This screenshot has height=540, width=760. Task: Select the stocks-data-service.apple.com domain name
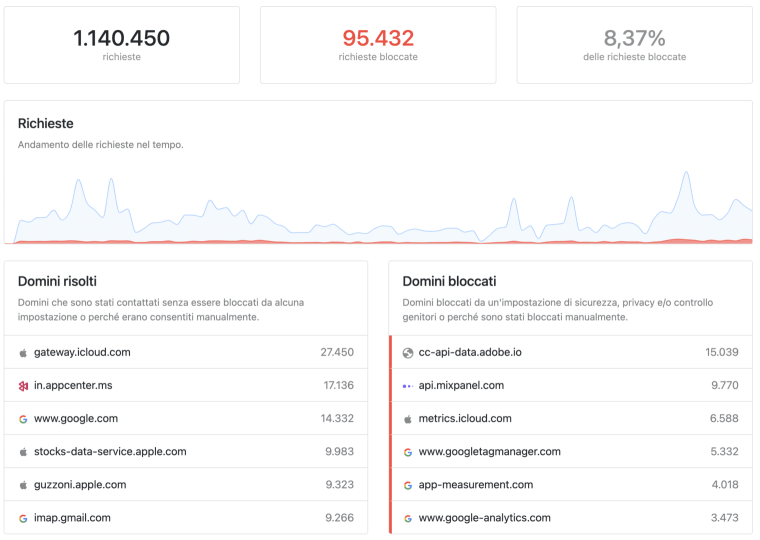(110, 451)
